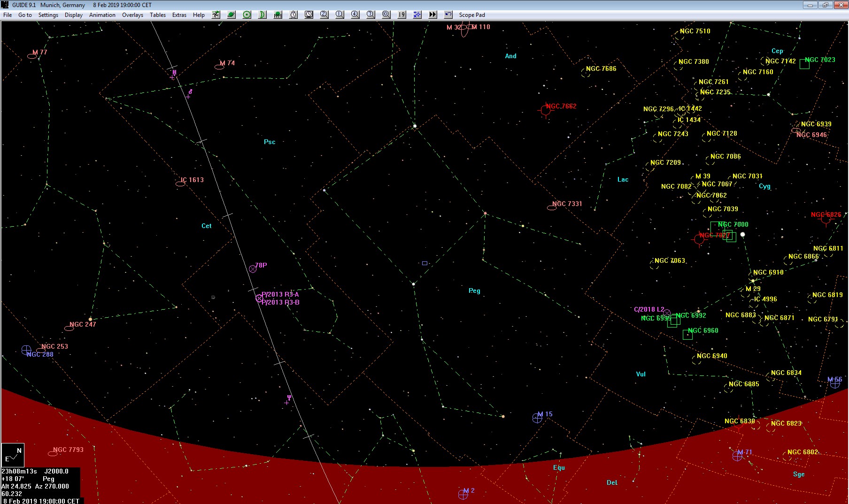The height and width of the screenshot is (504, 849).
Task: Select the IC 1613 object label
Action: (x=192, y=180)
